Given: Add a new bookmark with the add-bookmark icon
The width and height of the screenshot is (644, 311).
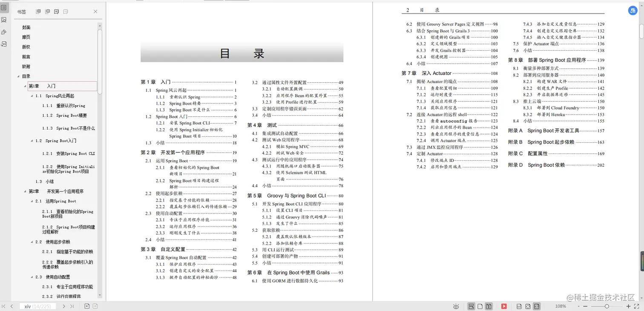Looking at the screenshot, I should (x=56, y=12).
